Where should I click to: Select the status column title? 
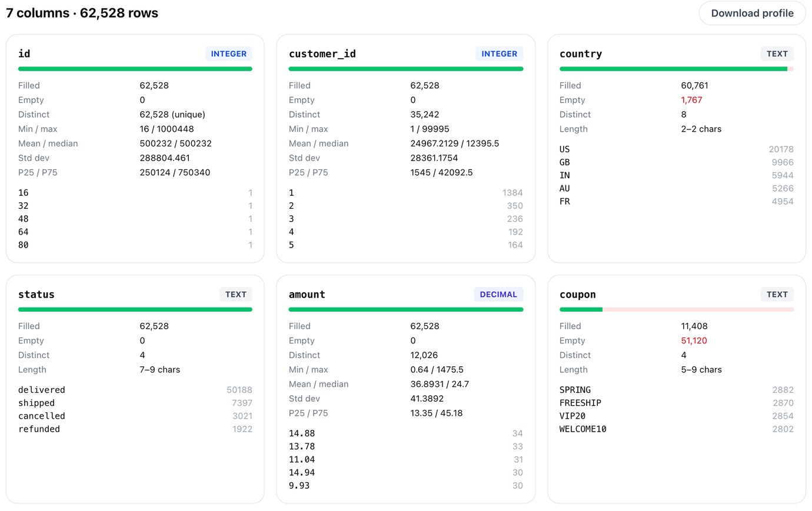[36, 295]
